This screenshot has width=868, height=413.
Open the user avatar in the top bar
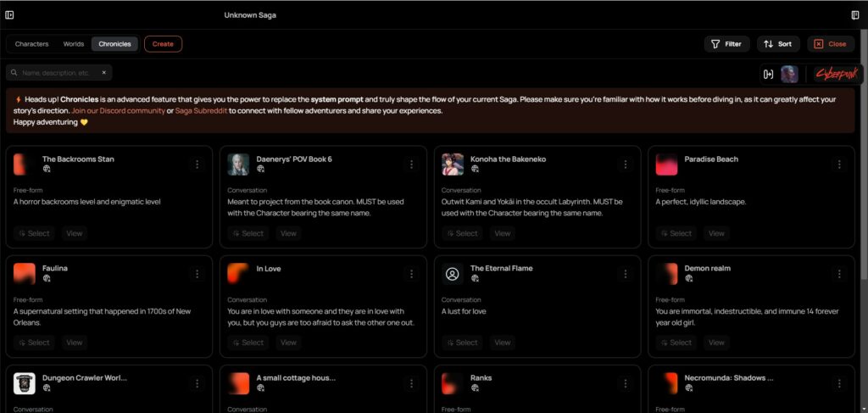coord(789,74)
